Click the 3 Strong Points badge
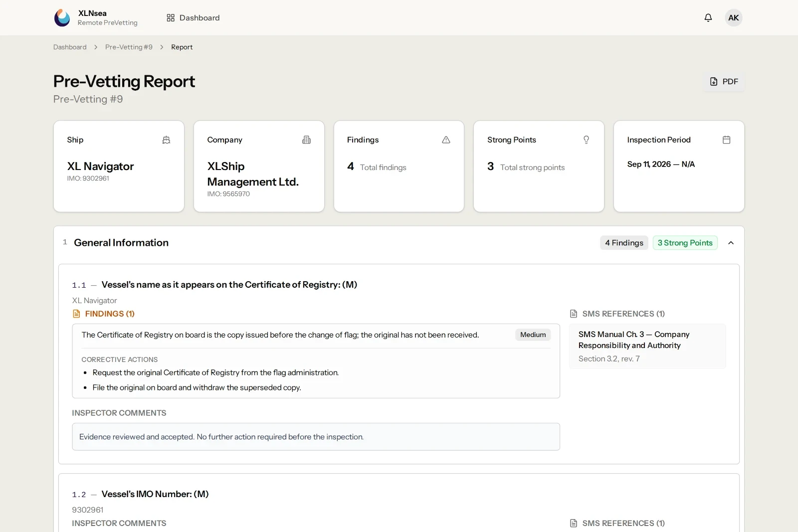The height and width of the screenshot is (532, 798). tap(685, 243)
